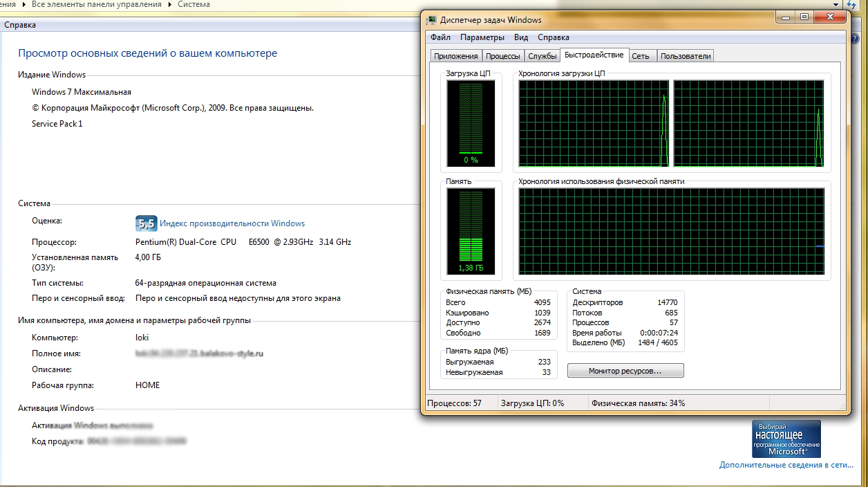Click the physical memory usage history graph
This screenshot has width=868, height=487.
point(672,231)
